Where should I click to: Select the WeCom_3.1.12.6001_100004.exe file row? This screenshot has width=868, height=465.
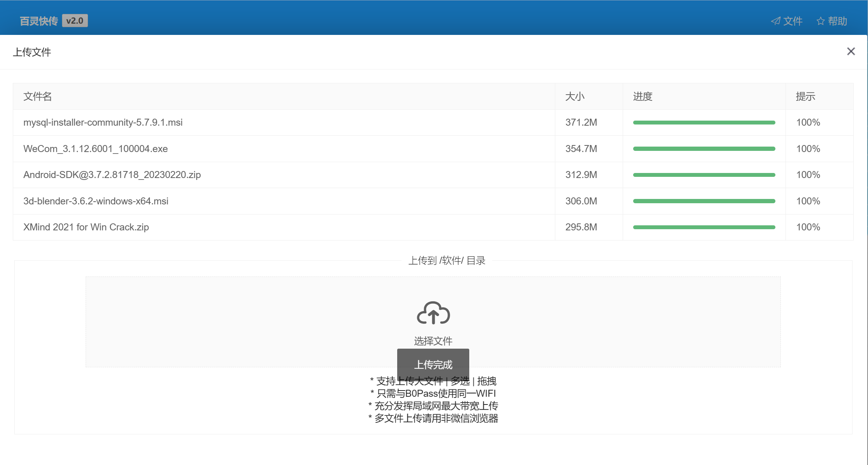tap(95, 149)
